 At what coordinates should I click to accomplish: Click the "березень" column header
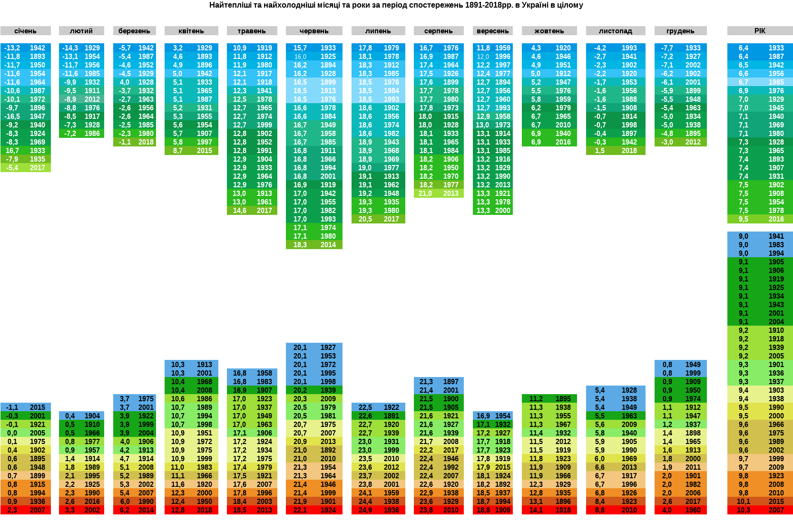[x=134, y=31]
